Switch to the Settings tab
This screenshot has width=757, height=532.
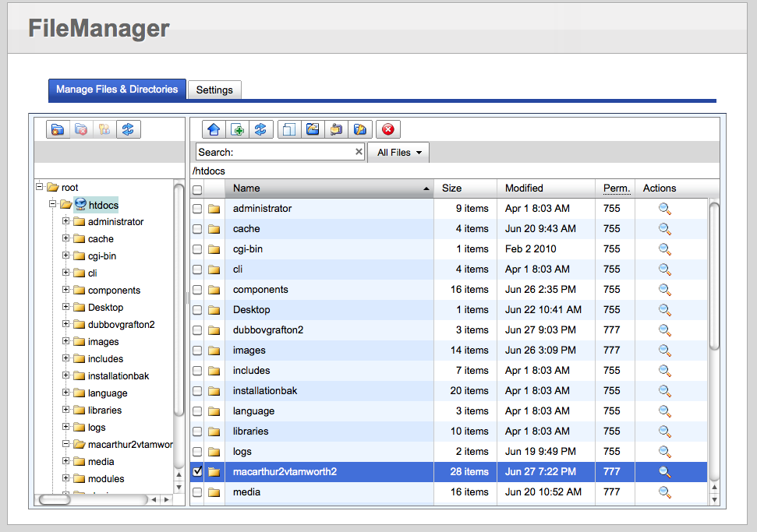click(214, 90)
